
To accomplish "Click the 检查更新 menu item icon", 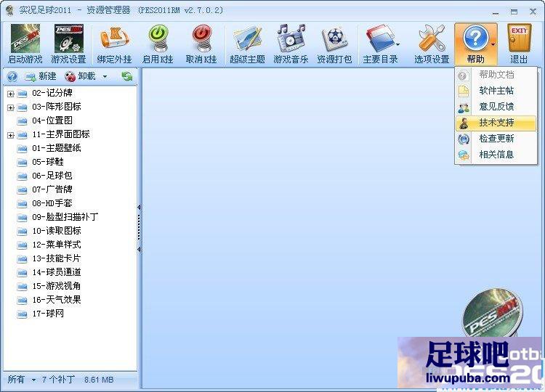I will click(x=464, y=139).
